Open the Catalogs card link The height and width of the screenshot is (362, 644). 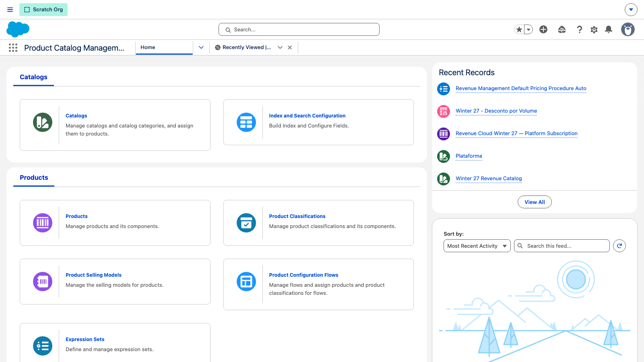(x=76, y=116)
